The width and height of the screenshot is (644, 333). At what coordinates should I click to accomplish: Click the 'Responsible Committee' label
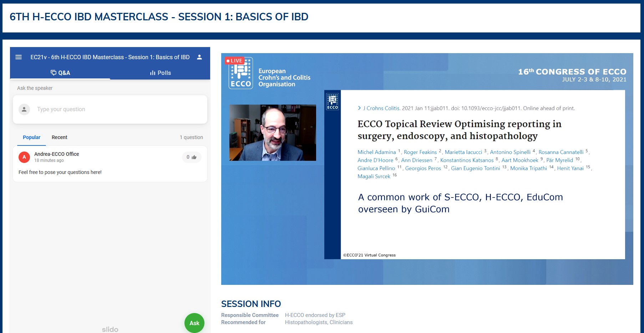tap(250, 315)
